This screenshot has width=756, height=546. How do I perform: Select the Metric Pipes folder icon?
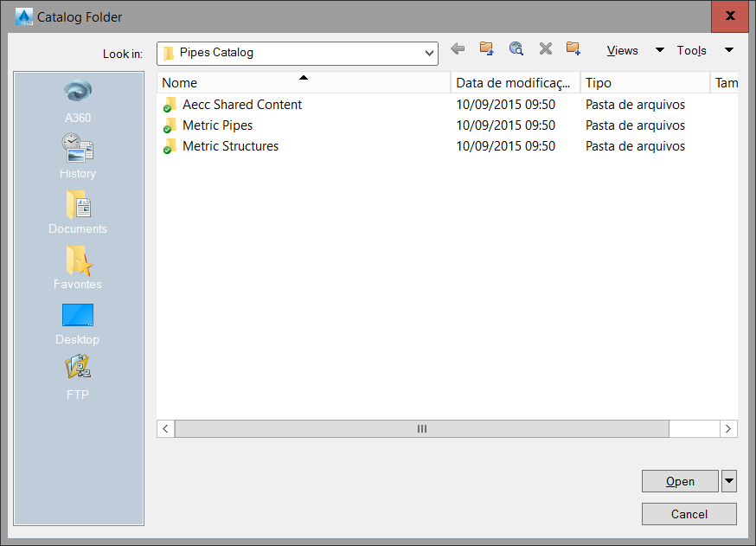(169, 125)
